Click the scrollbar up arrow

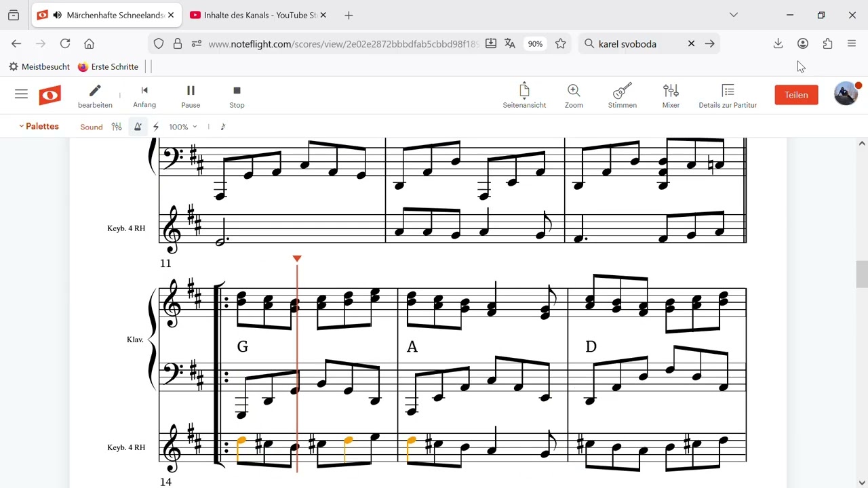point(862,144)
